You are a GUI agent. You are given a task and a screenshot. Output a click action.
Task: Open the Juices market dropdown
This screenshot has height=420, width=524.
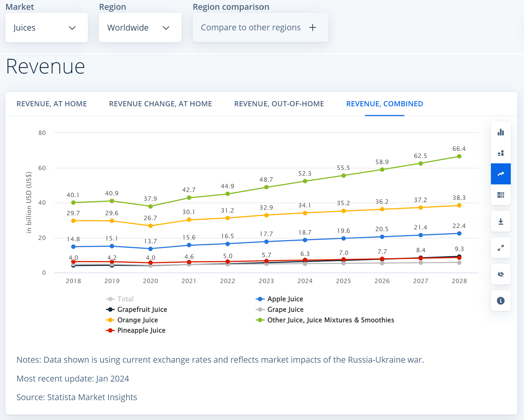tap(47, 28)
